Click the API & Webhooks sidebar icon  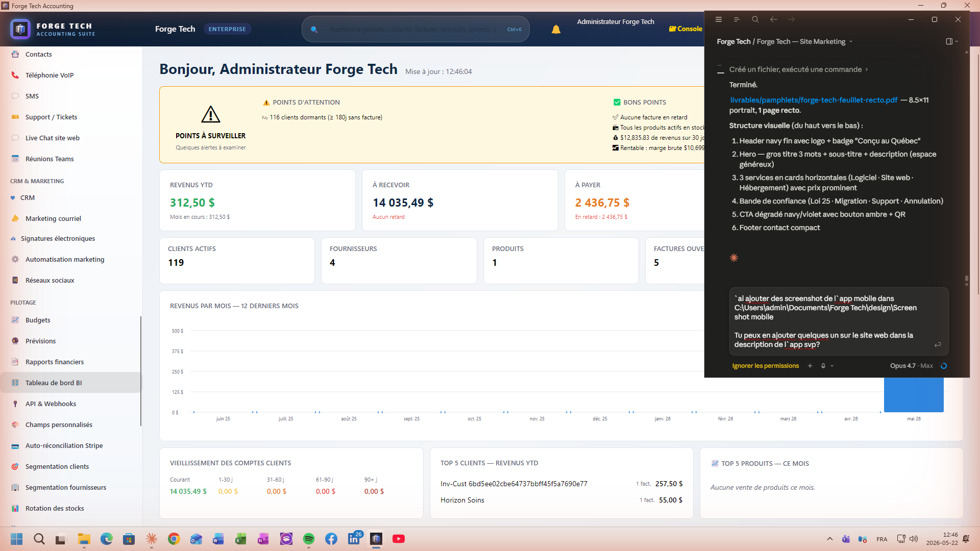pyautogui.click(x=15, y=404)
